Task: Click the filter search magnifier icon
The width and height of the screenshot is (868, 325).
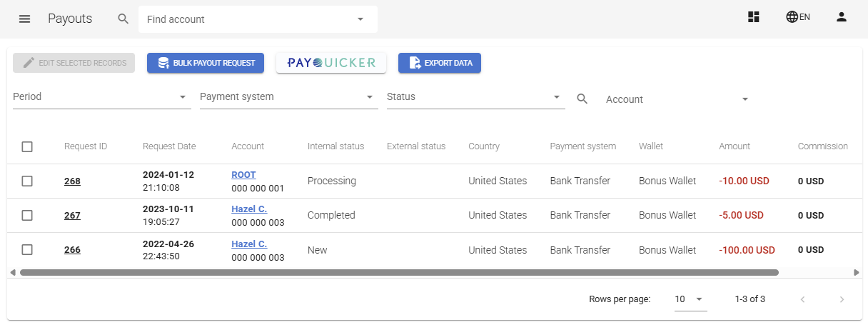Action: pos(582,99)
